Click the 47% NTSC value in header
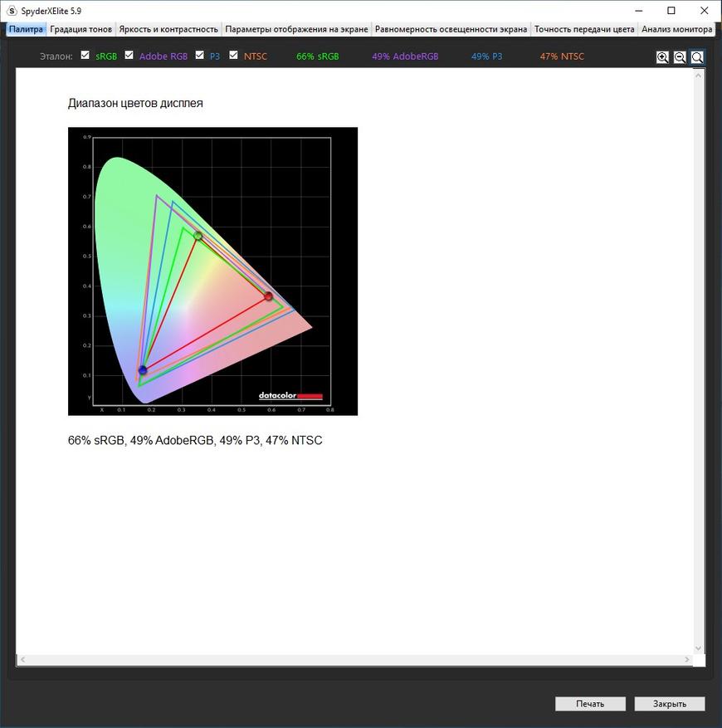The height and width of the screenshot is (728, 722). (x=562, y=56)
